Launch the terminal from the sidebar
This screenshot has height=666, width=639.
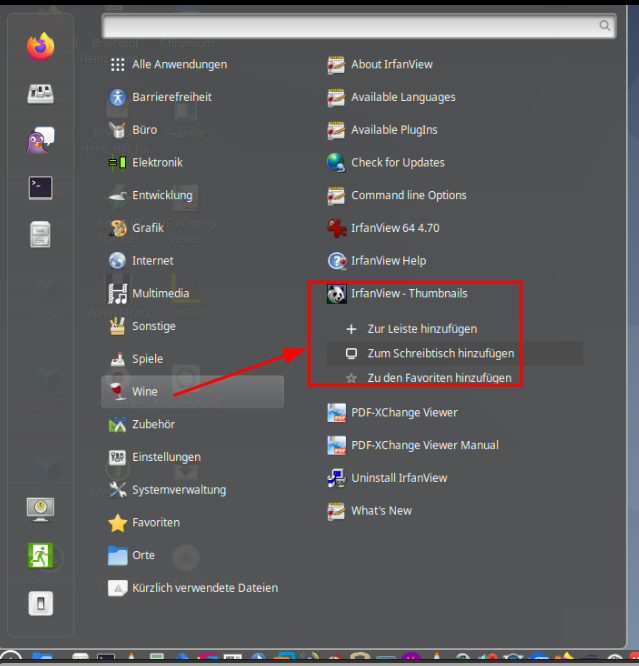pyautogui.click(x=40, y=188)
